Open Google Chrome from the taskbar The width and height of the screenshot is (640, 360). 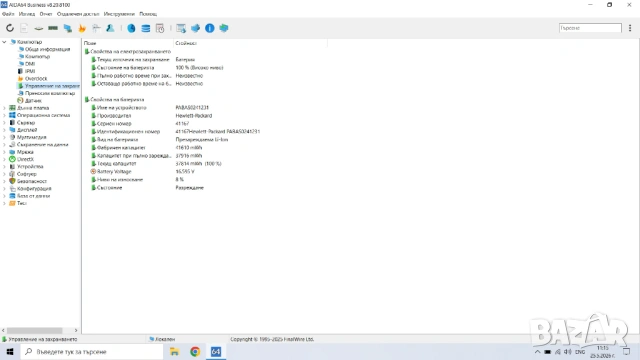[195, 351]
